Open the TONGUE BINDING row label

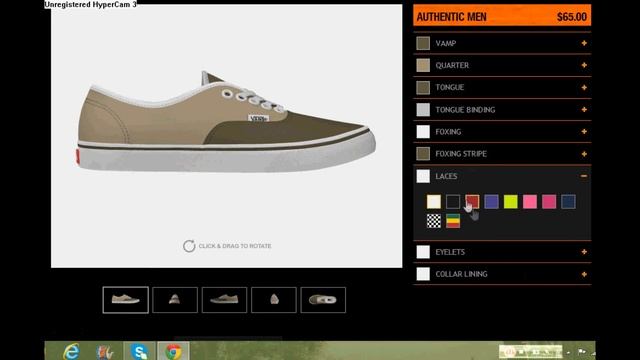click(x=465, y=109)
